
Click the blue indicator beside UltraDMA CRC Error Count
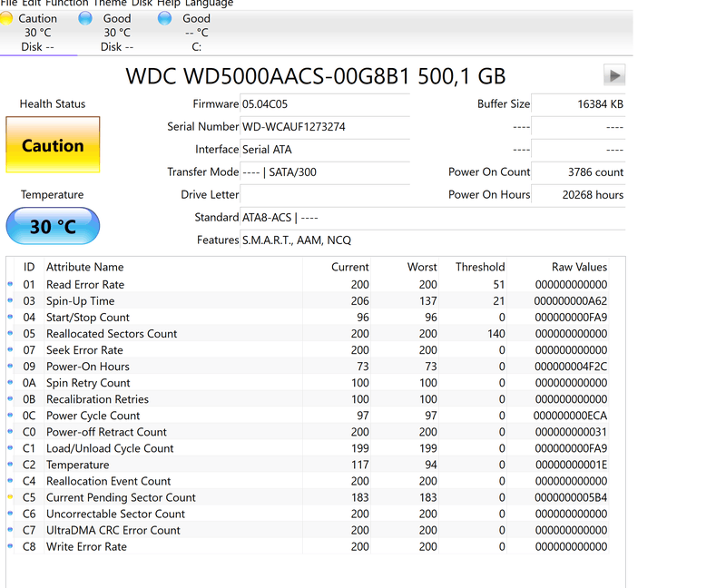(x=10, y=530)
